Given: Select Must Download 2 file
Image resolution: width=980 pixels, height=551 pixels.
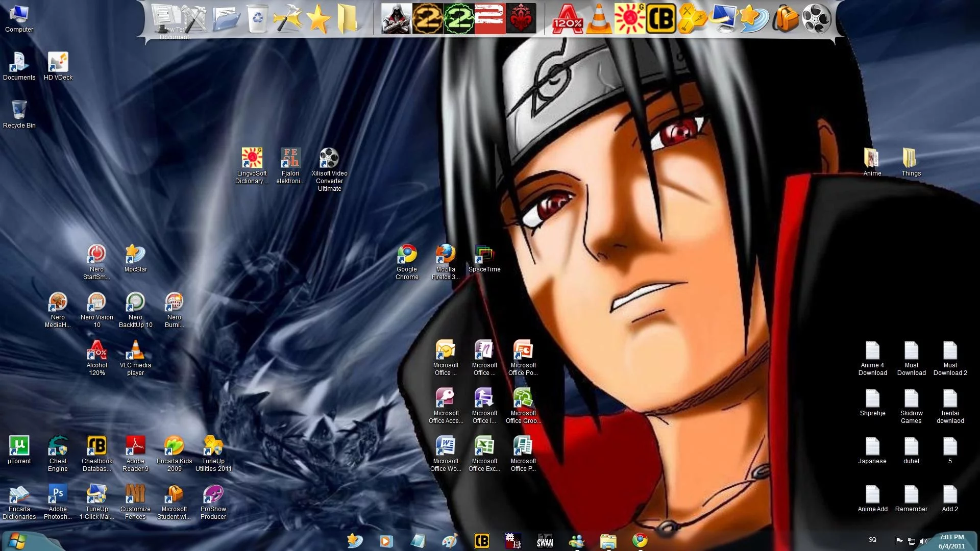Looking at the screenshot, I should pos(950,358).
